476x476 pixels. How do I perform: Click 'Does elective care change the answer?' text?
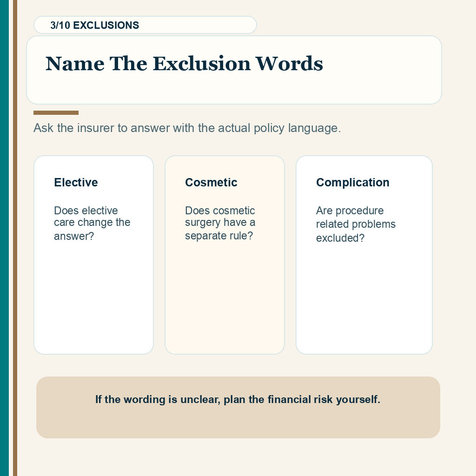(92, 223)
